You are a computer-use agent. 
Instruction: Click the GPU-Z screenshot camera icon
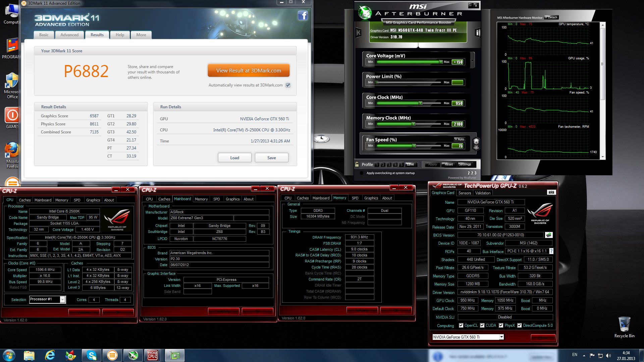(551, 192)
